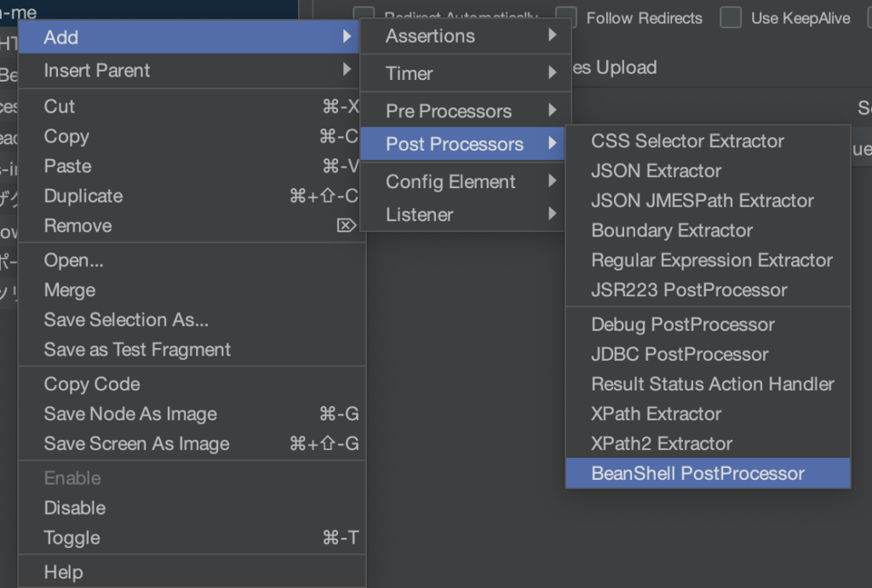This screenshot has width=872, height=588.
Task: Add a Debug PostProcessor
Action: pyautogui.click(x=682, y=324)
